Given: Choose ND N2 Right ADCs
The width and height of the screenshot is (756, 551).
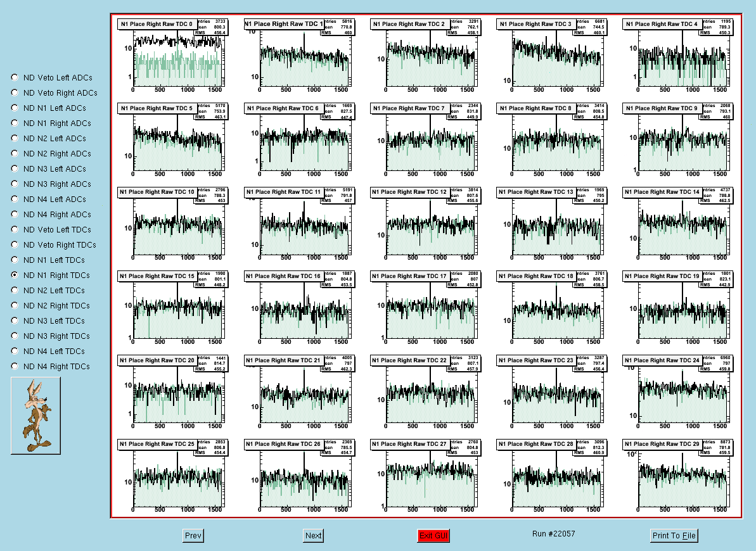Looking at the screenshot, I should pos(15,153).
